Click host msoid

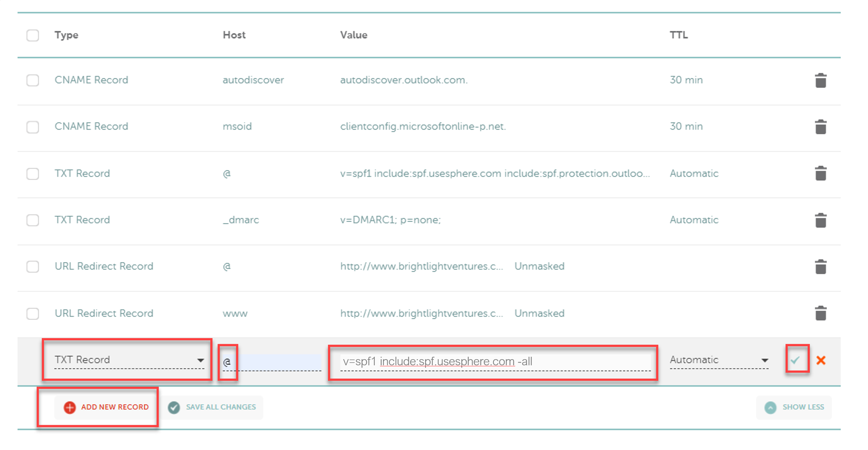tap(237, 126)
